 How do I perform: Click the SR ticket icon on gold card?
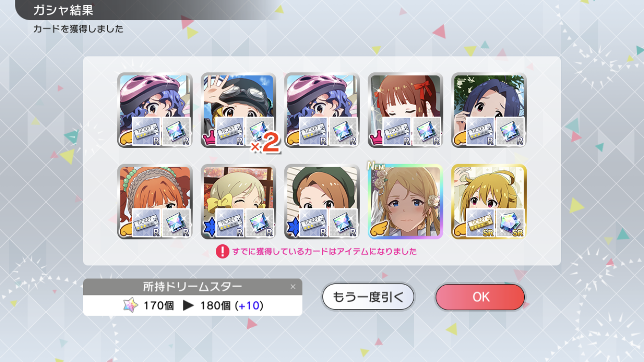[x=480, y=223]
